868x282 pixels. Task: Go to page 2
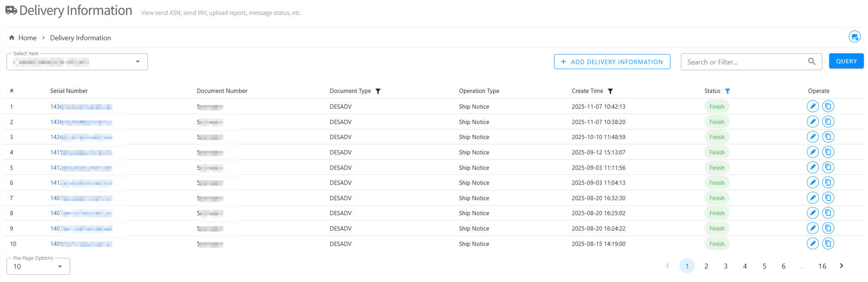706,266
